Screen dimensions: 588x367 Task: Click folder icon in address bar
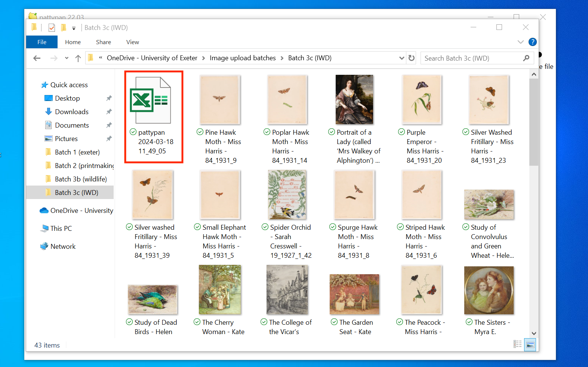point(91,58)
